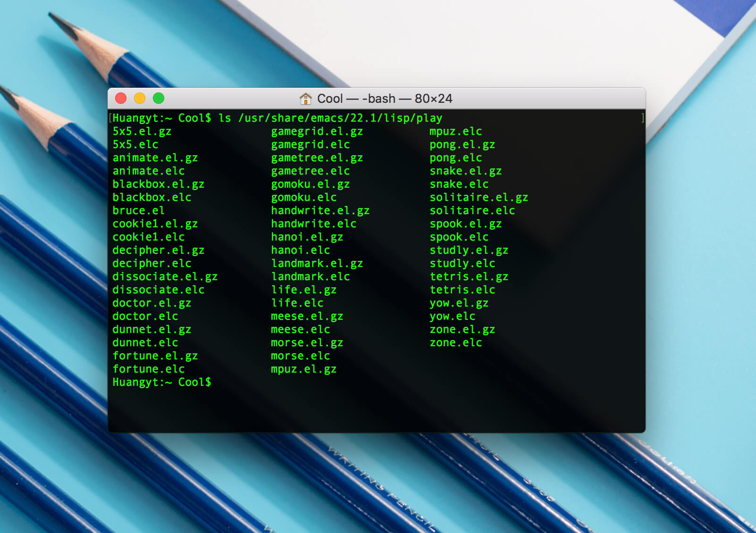This screenshot has width=756, height=533.
Task: Click the file name handwrite.el.gz
Action: pos(320,210)
